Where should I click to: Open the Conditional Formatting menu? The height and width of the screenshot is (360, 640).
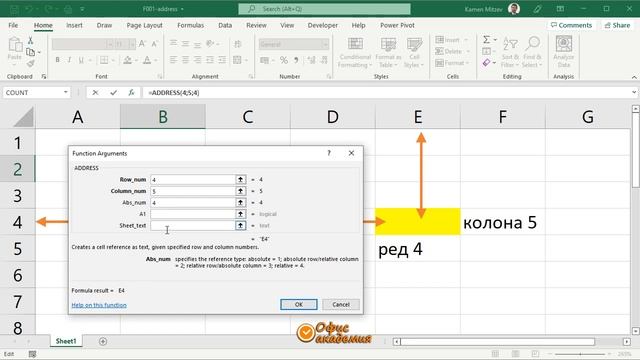click(355, 53)
